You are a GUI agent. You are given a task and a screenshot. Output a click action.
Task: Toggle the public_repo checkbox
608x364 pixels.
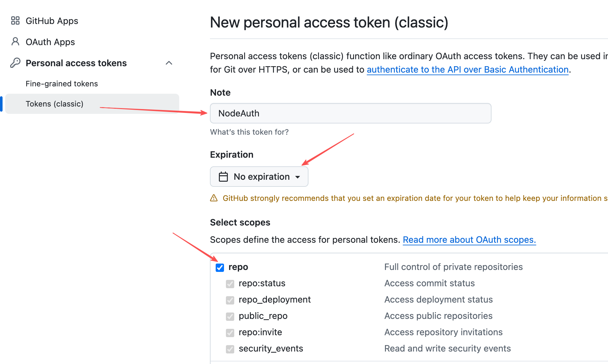tap(230, 316)
